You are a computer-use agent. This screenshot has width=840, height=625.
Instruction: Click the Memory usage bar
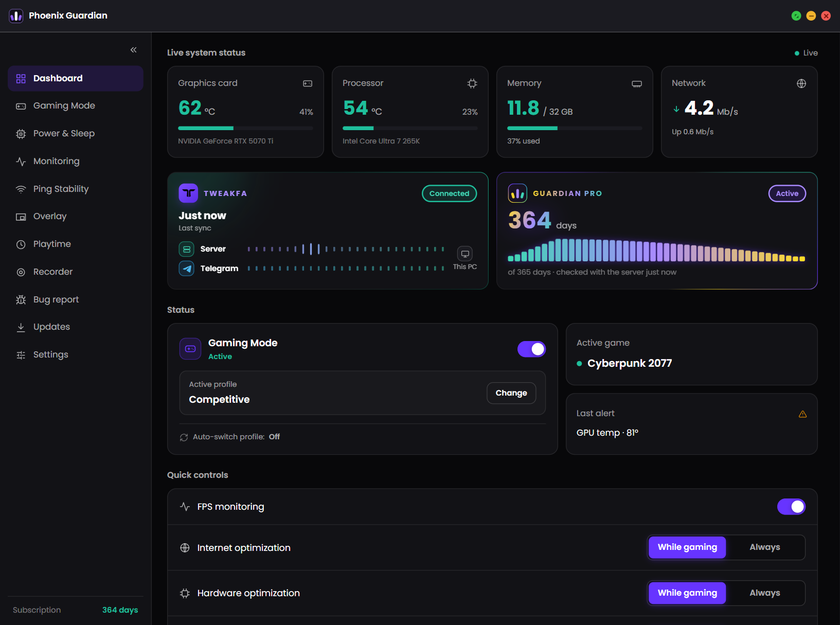575,128
